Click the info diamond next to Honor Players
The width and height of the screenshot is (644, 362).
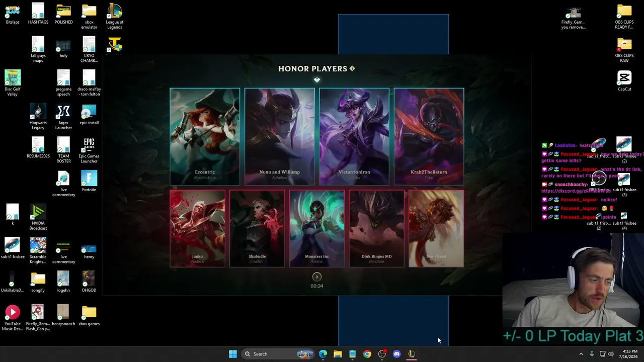coord(352,68)
